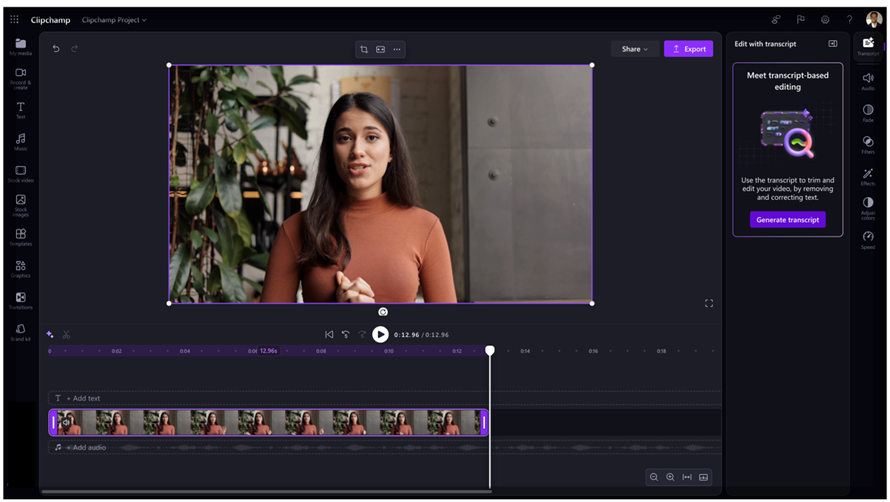Open the Transcript tab on right sidebar
890x502 pixels.
868,46
